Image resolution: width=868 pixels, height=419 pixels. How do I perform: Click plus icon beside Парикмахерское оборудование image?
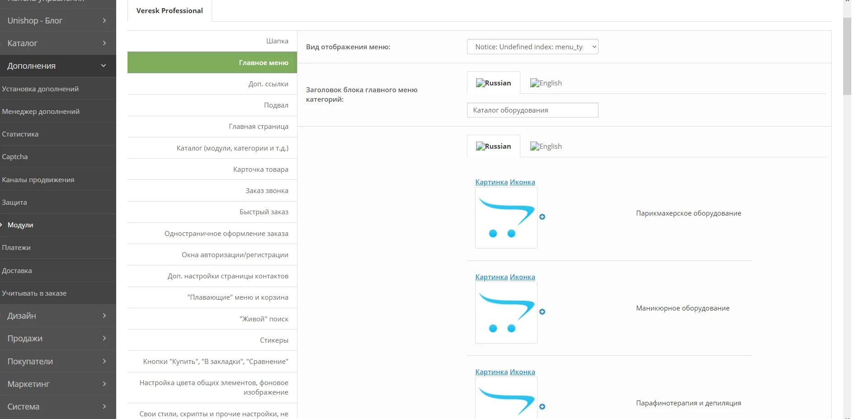pos(542,217)
